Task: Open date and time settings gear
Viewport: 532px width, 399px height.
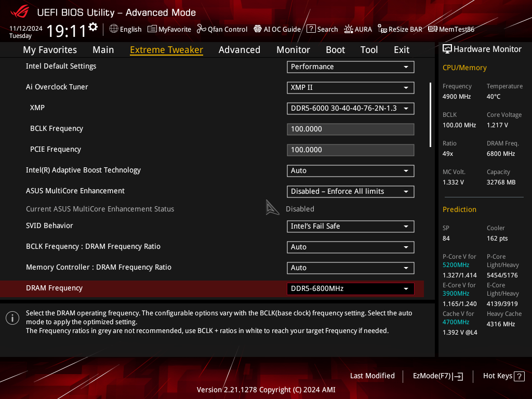Action: [x=93, y=27]
